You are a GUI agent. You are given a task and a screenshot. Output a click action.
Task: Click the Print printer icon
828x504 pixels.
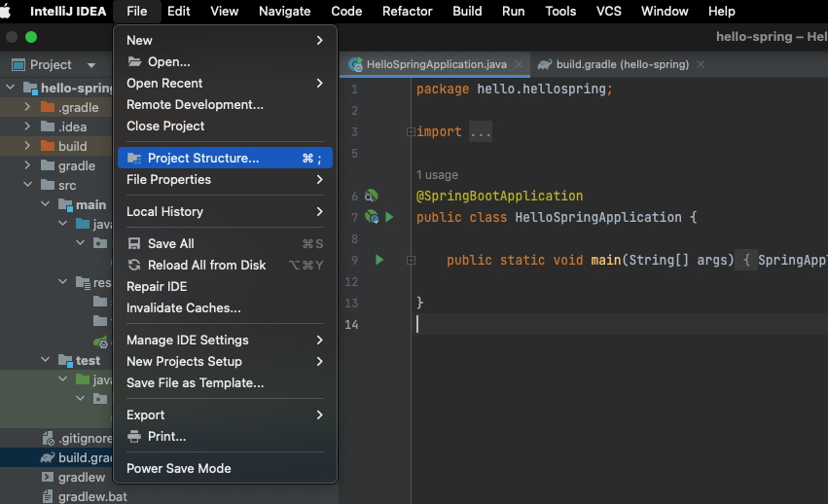click(x=134, y=436)
